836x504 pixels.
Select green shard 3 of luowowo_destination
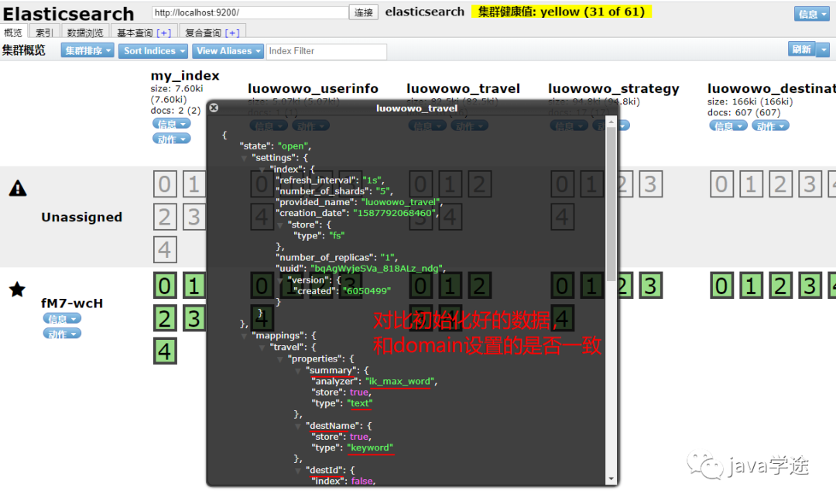tap(810, 286)
